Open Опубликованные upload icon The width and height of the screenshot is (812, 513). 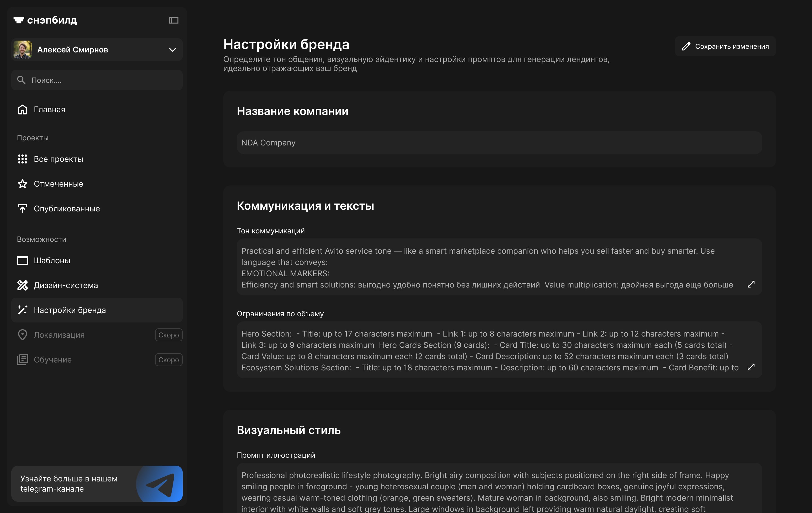[x=22, y=209]
